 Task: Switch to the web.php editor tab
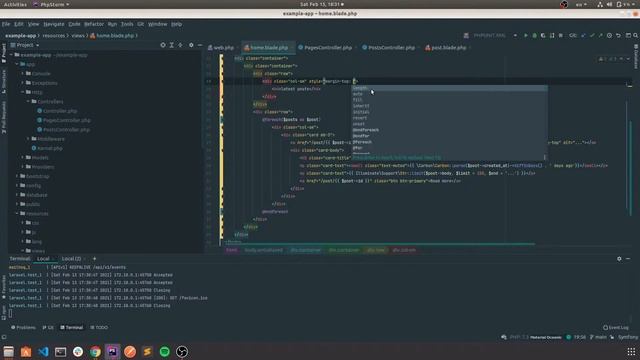(x=221, y=48)
